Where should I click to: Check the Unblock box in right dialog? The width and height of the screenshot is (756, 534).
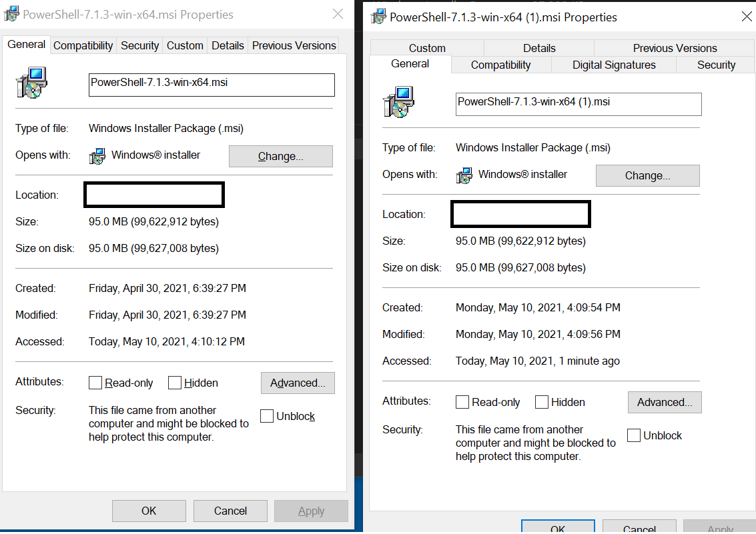633,435
